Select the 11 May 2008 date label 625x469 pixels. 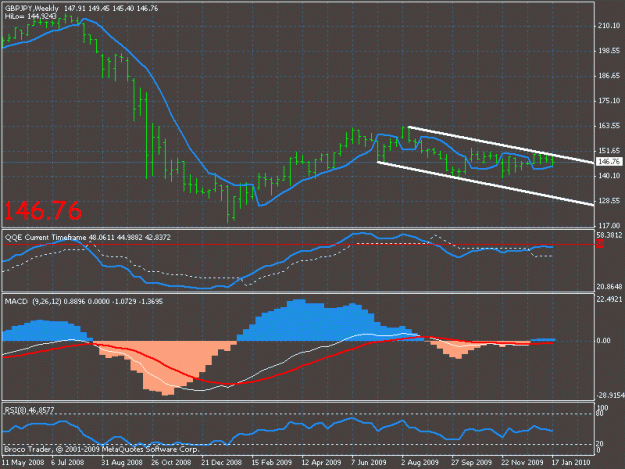pyautogui.click(x=23, y=462)
